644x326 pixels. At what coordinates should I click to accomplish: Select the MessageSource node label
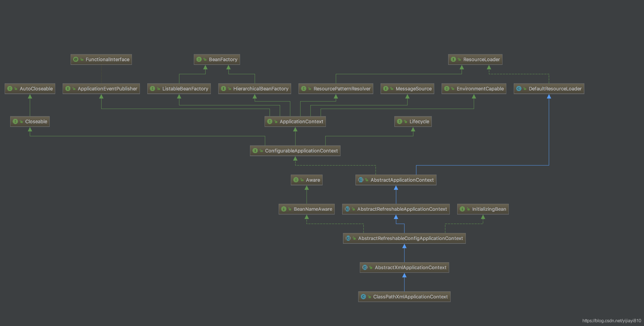[413, 89]
